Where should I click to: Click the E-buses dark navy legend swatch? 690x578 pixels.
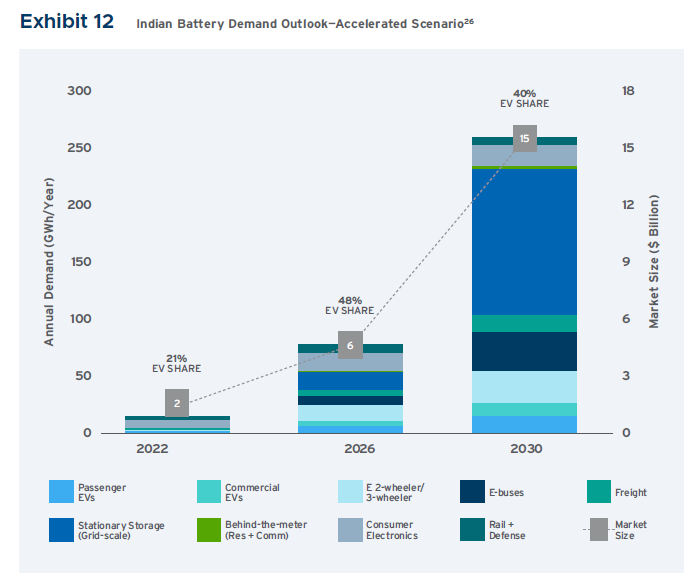click(x=473, y=492)
